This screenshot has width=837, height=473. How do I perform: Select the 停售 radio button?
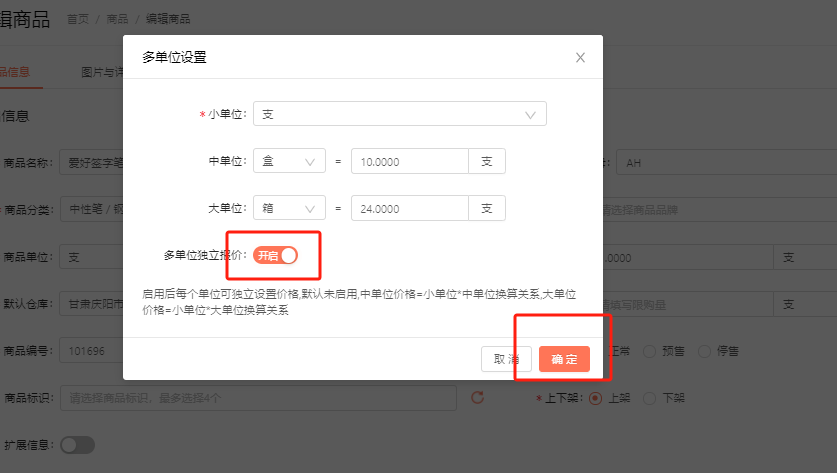(705, 351)
